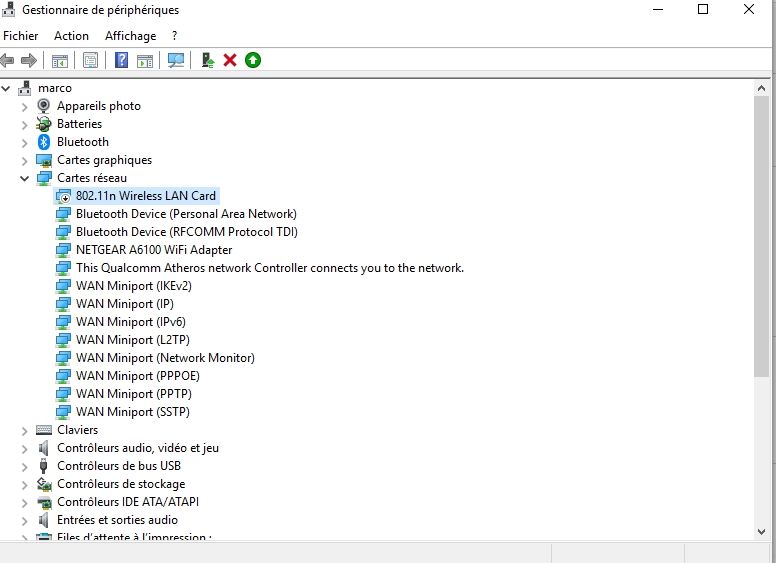Viewport: 776px width, 563px height.
Task: Select 802.11n Wireless LAN Card
Action: pyautogui.click(x=146, y=196)
